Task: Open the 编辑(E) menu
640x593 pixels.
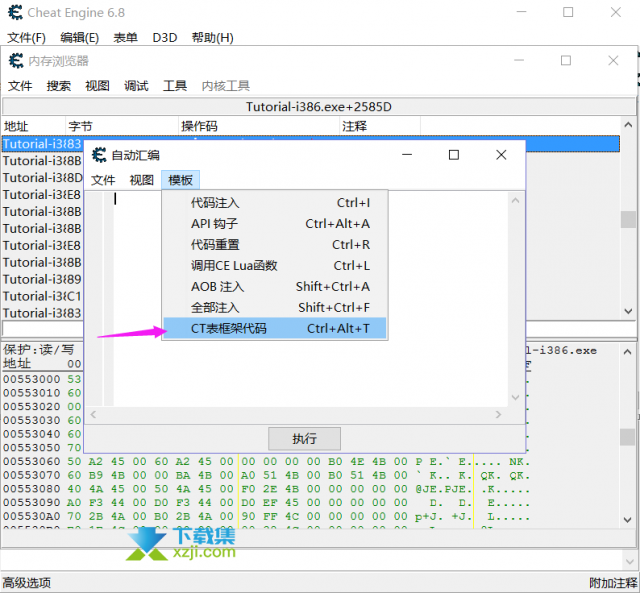Action: click(80, 38)
